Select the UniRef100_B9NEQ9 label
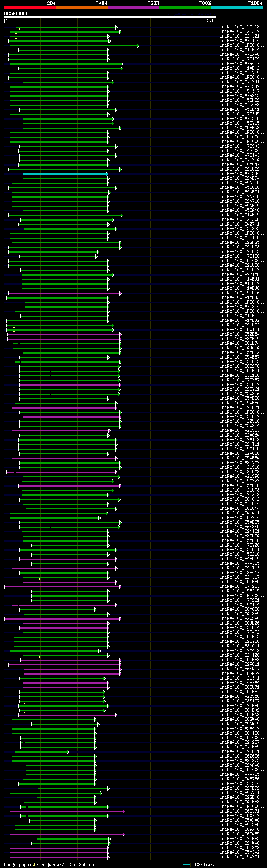 [239, 206]
